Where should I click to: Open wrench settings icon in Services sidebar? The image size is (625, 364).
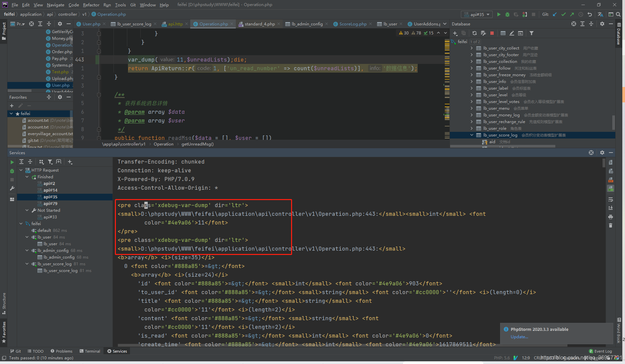[x=12, y=188]
